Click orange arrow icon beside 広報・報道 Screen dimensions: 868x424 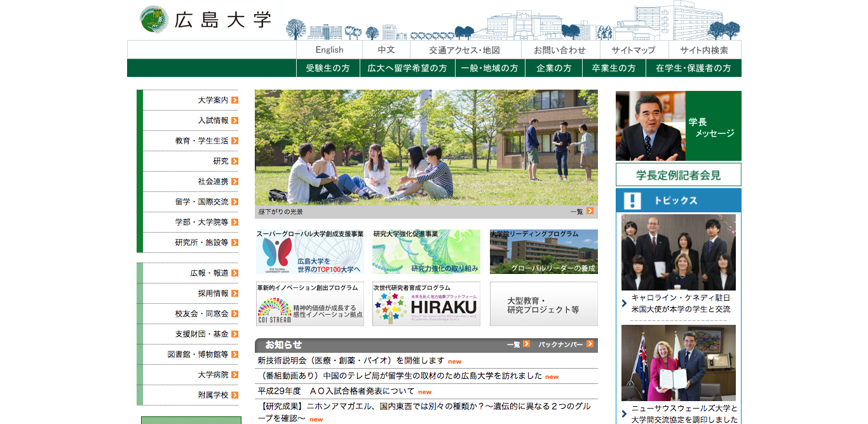click(235, 273)
